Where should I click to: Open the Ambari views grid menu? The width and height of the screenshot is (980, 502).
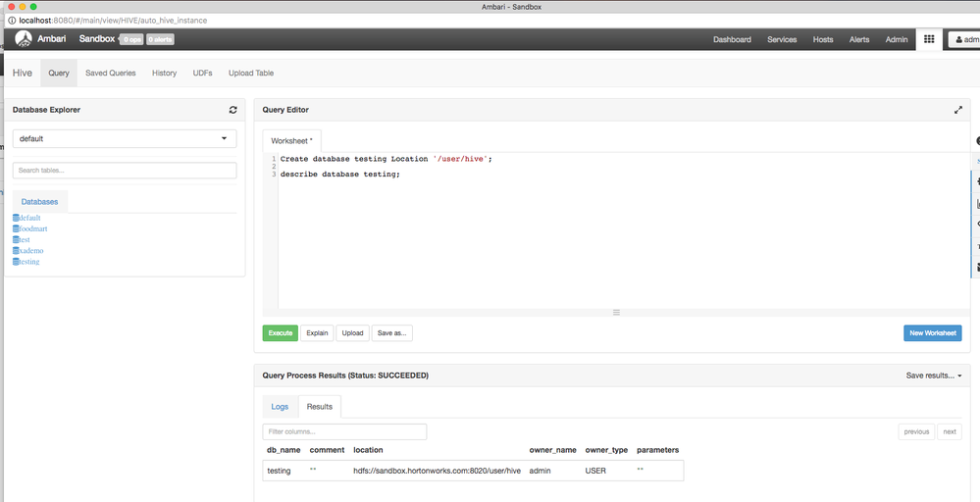927,39
